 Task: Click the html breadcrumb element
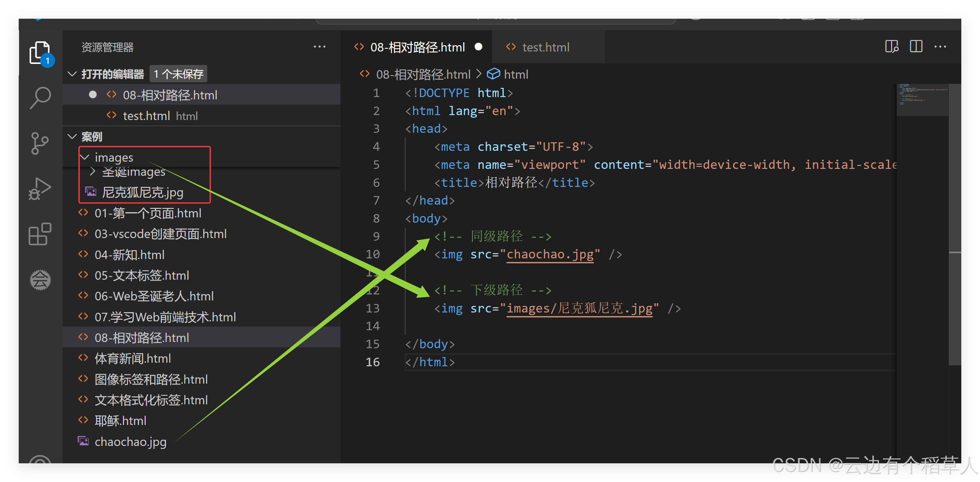pyautogui.click(x=516, y=74)
